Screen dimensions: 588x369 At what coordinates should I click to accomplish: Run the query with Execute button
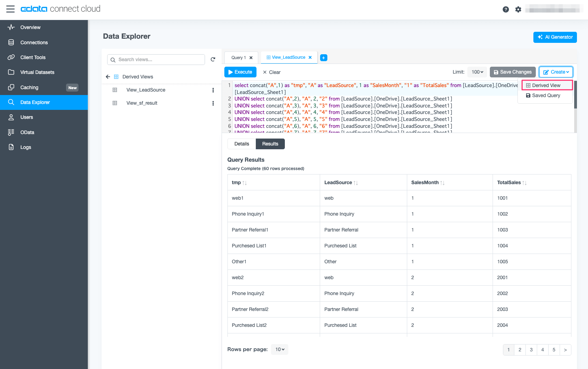point(240,72)
